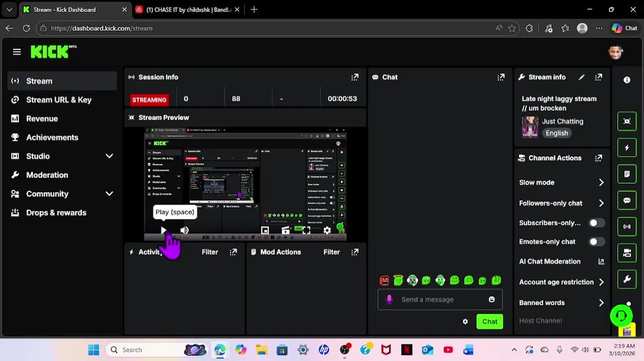Mute the stream preview volume

tap(185, 231)
